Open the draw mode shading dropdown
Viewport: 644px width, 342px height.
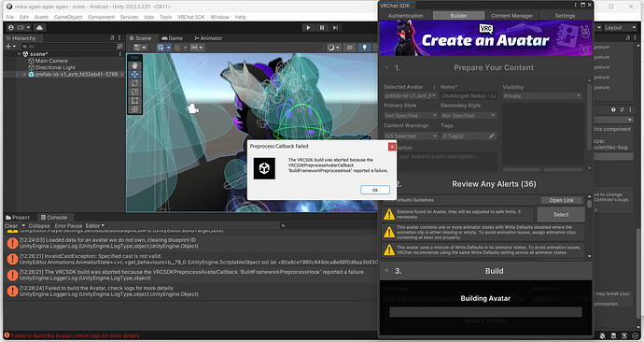333,48
